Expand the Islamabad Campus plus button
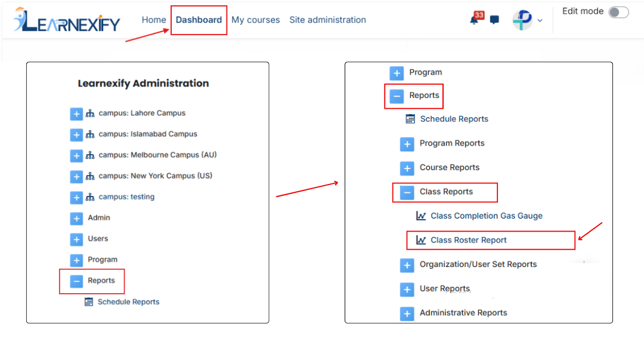644x338 pixels. tap(76, 135)
